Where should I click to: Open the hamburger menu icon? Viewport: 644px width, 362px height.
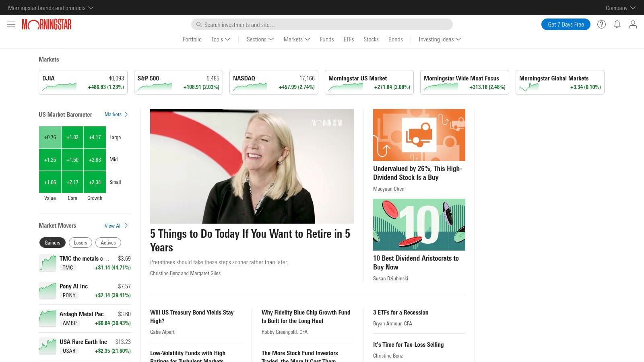[x=11, y=25]
